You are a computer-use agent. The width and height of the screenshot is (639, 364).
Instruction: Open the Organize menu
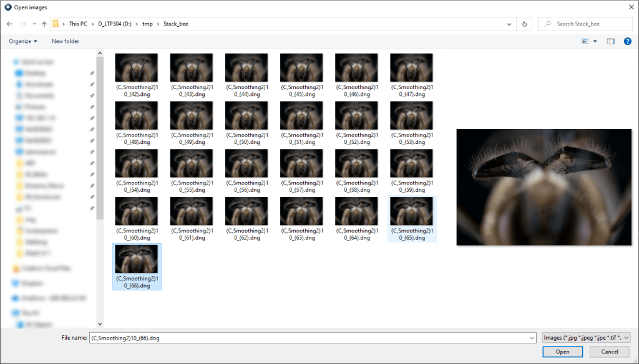pos(23,41)
